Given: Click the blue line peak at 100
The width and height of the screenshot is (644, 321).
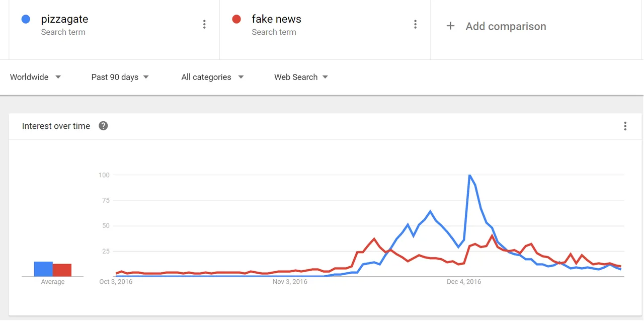Looking at the screenshot, I should [x=469, y=175].
